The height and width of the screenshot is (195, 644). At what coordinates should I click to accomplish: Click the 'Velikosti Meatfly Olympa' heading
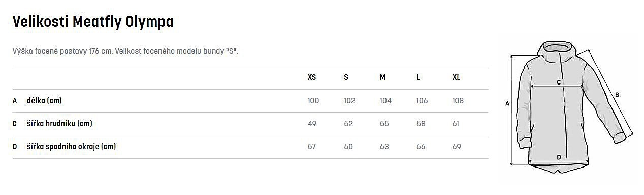(x=93, y=21)
